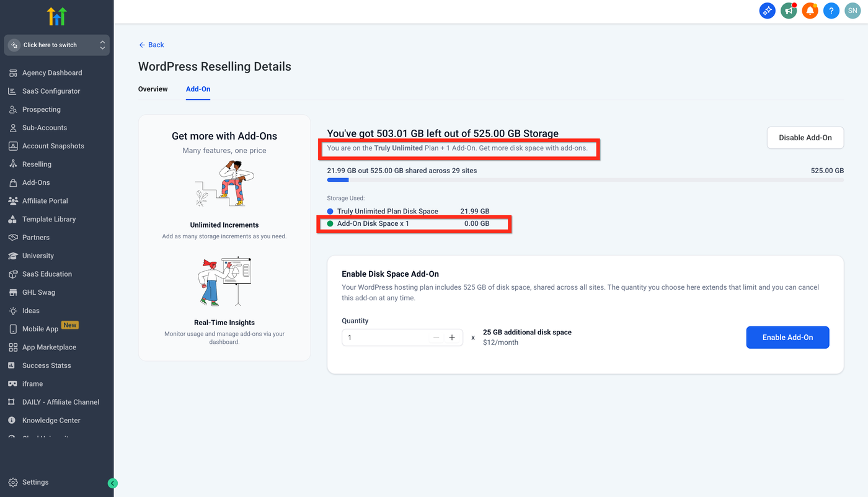868x497 pixels.
Task: Open the SN user avatar menu
Action: [x=852, y=11]
